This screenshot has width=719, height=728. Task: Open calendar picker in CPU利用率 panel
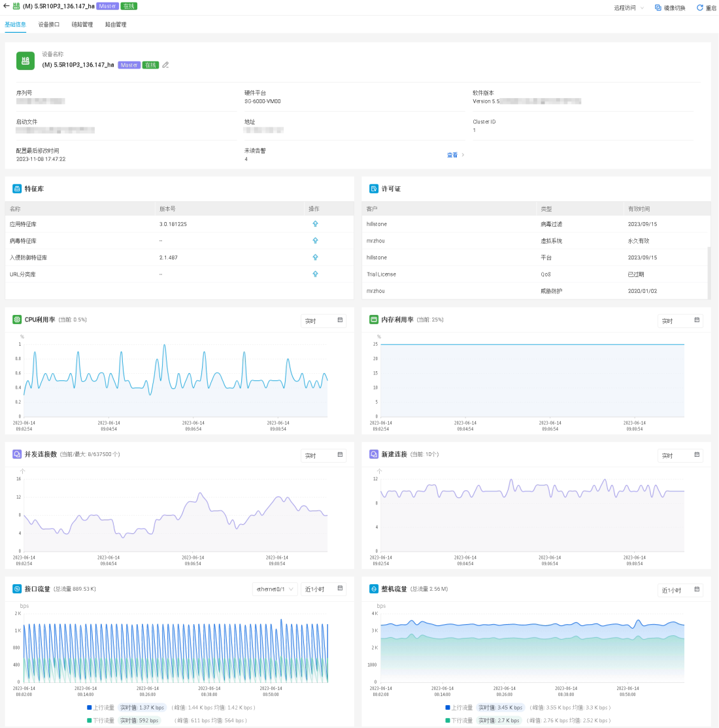[x=340, y=320]
